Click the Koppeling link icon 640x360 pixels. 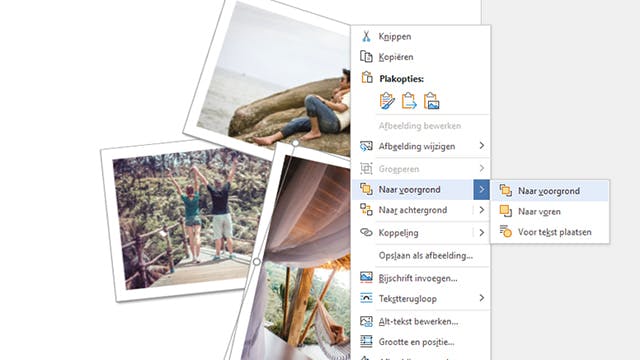coord(366,232)
